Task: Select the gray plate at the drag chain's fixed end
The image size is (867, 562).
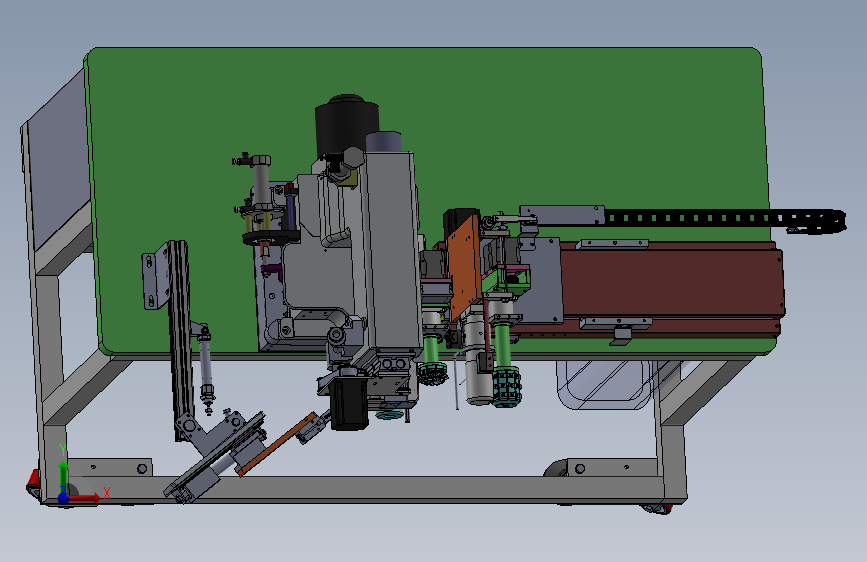Action: click(x=562, y=215)
